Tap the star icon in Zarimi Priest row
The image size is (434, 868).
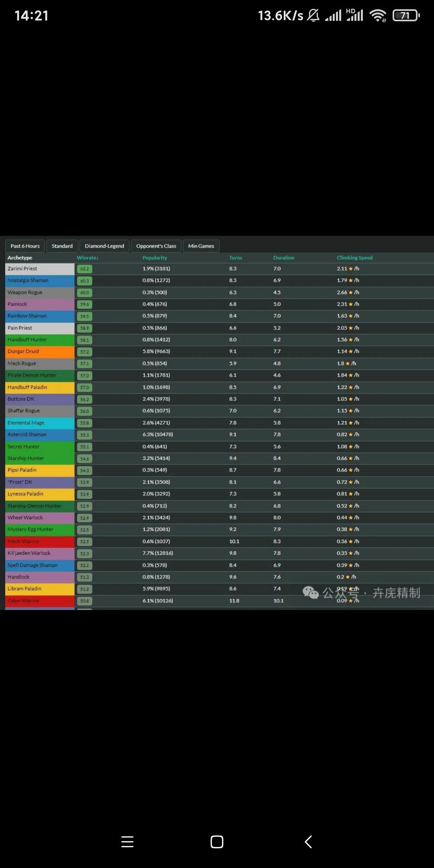click(x=350, y=269)
